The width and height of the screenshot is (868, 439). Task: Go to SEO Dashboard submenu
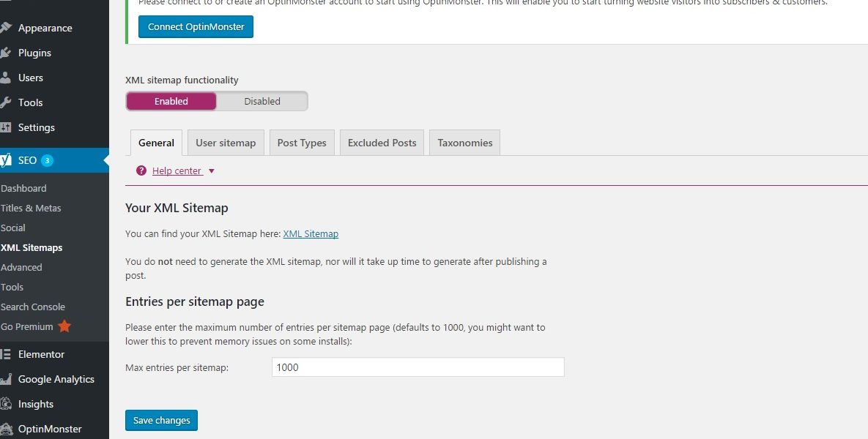coord(23,188)
